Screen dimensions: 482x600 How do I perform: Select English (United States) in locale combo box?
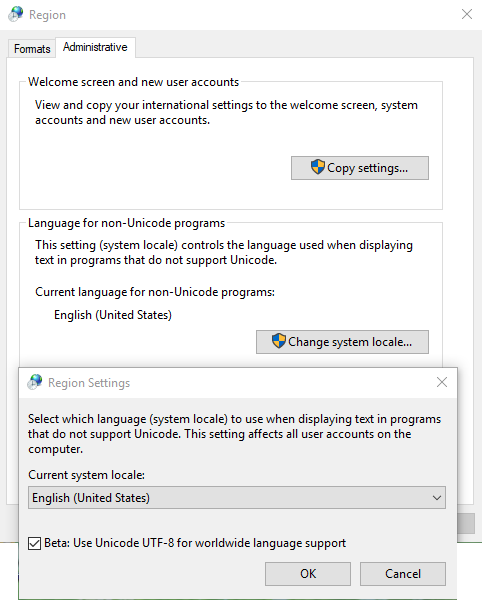click(x=91, y=498)
